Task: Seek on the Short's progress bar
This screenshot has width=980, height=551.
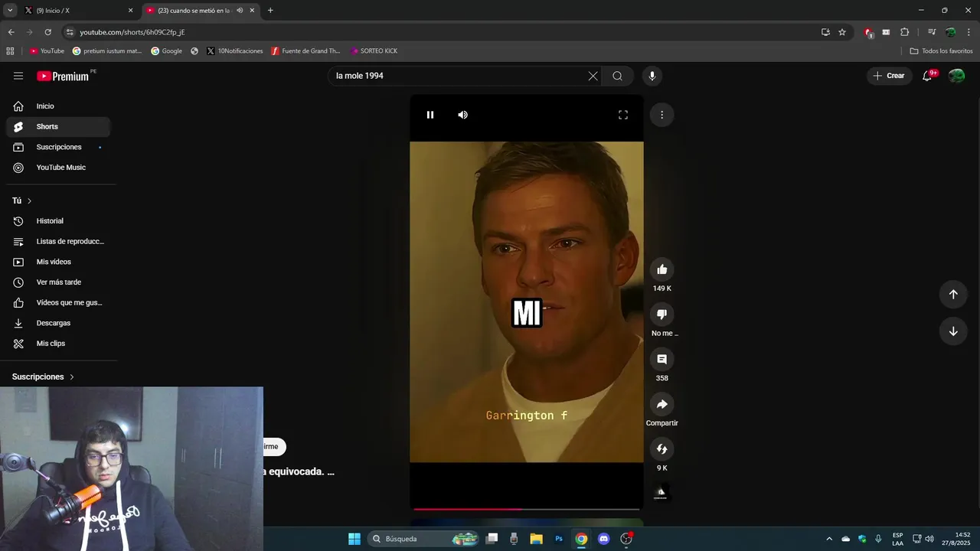Action: [x=527, y=509]
